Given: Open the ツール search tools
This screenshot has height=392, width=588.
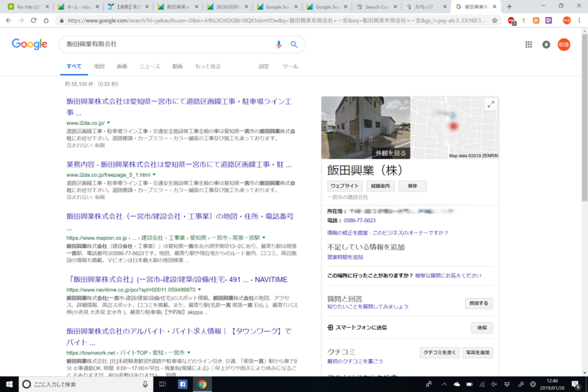Looking at the screenshot, I should pyautogui.click(x=290, y=67).
